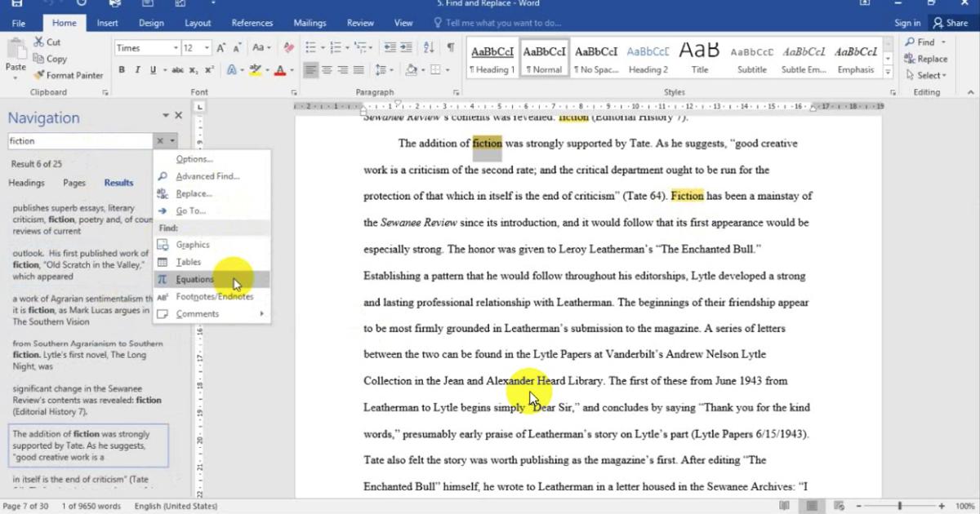The image size is (980, 514).
Task: Click the search result "The addition of fiction"
Action: click(x=88, y=445)
